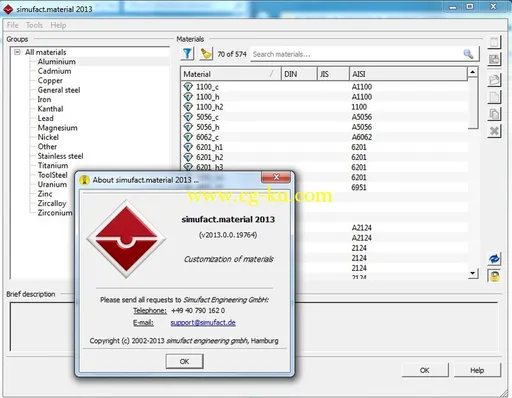Select the Cadmium group
The width and height of the screenshot is (512, 398).
pos(54,71)
